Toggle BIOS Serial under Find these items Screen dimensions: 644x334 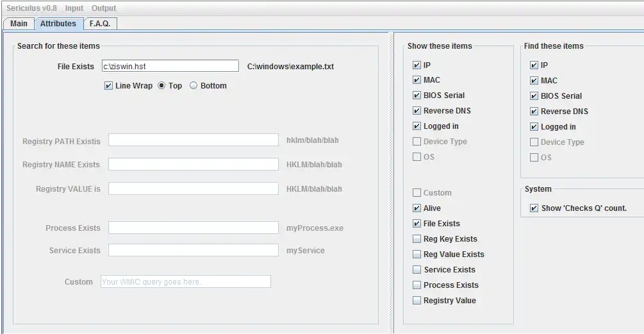(534, 96)
